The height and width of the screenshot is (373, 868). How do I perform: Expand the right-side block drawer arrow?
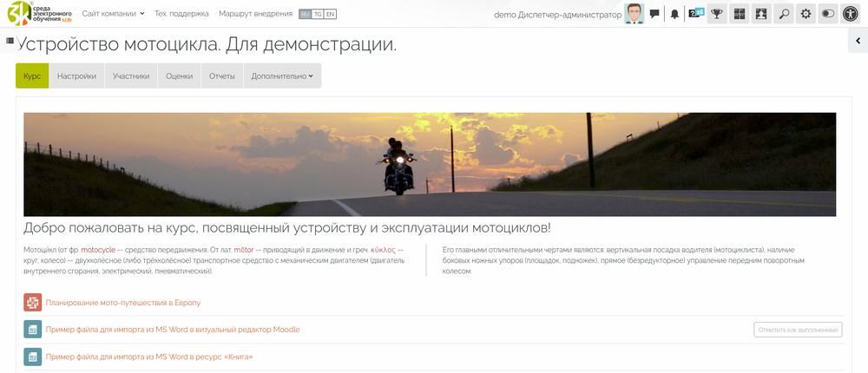pyautogui.click(x=858, y=41)
